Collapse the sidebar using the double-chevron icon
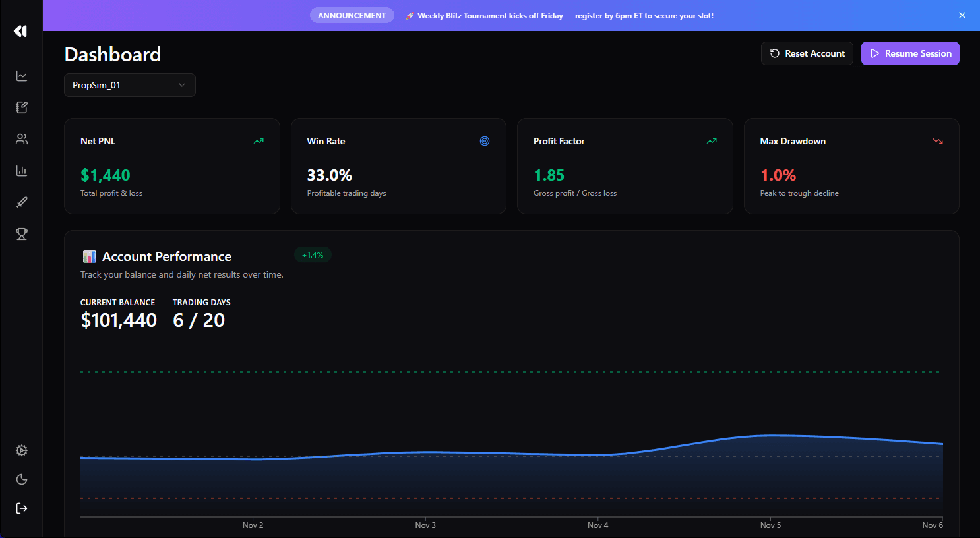980x538 pixels. [20, 30]
